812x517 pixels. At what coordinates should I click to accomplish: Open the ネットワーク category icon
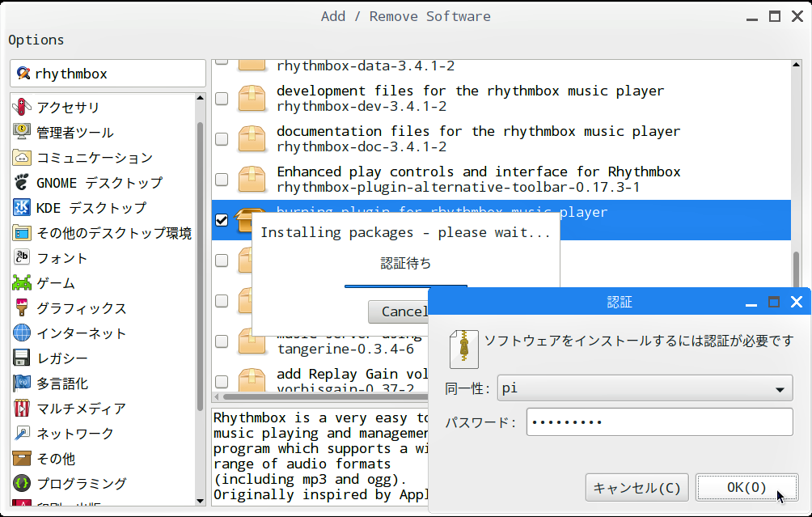(x=22, y=433)
